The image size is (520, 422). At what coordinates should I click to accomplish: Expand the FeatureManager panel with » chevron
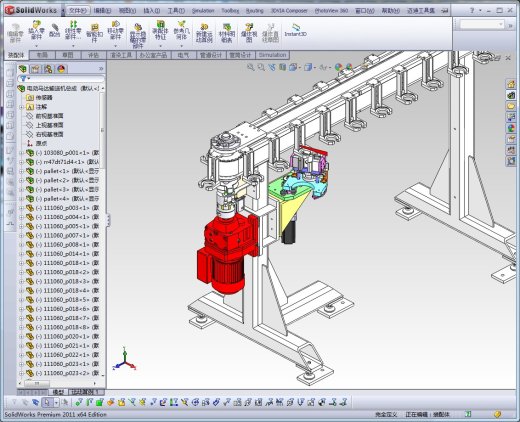[101, 69]
